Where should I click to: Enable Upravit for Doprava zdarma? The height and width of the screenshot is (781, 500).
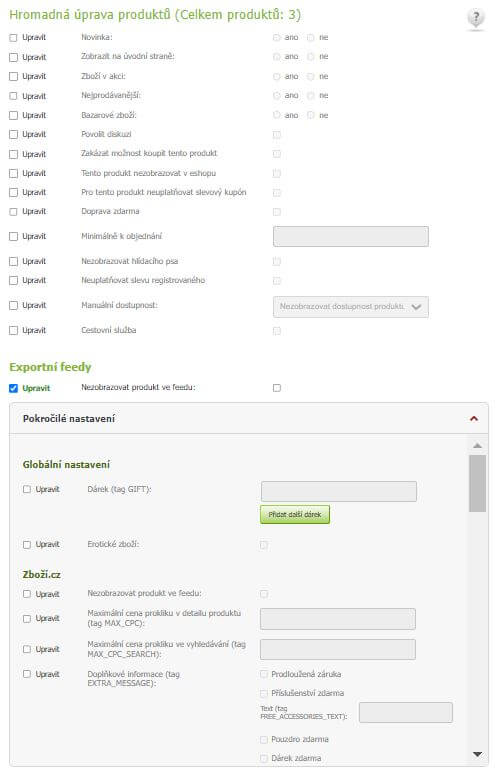13,212
